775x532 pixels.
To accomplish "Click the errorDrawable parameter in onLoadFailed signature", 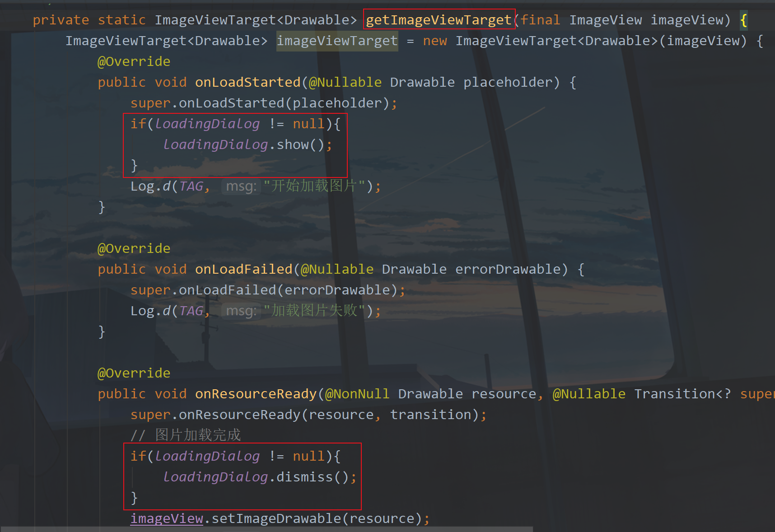I will point(508,269).
